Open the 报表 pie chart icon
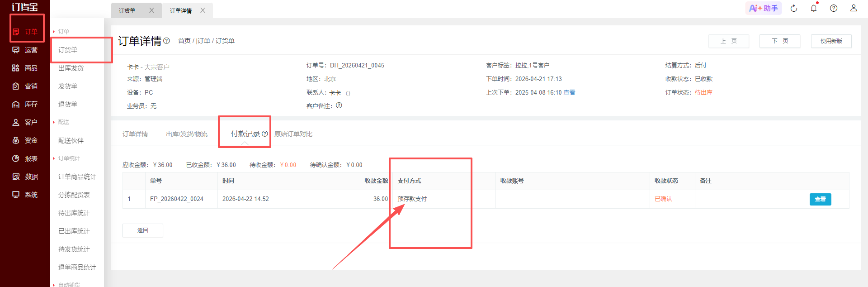This screenshot has height=287, width=868. 16,158
